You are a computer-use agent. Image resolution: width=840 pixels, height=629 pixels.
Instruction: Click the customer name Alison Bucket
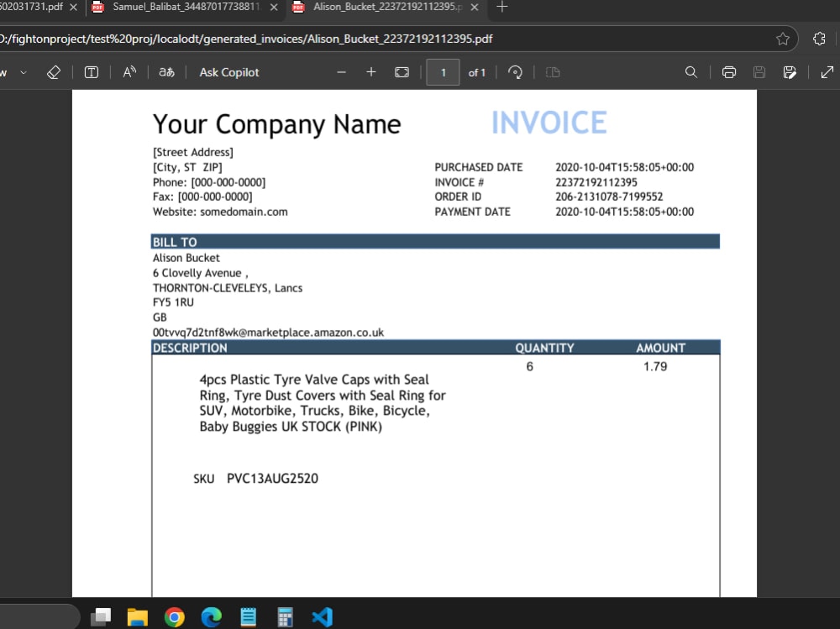(x=186, y=258)
